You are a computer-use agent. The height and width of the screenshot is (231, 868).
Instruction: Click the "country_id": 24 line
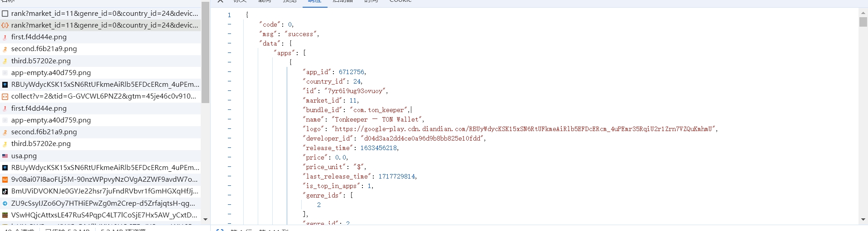[x=333, y=81]
